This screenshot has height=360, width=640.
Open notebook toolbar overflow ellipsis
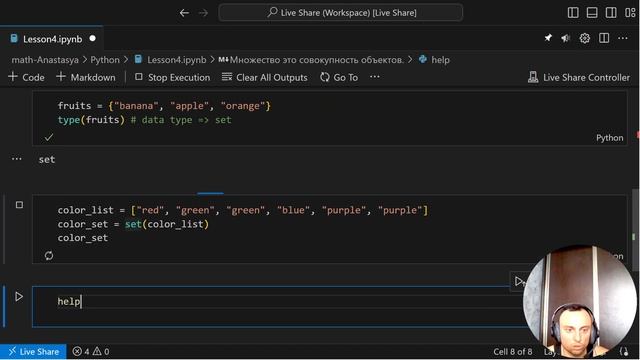(x=375, y=77)
